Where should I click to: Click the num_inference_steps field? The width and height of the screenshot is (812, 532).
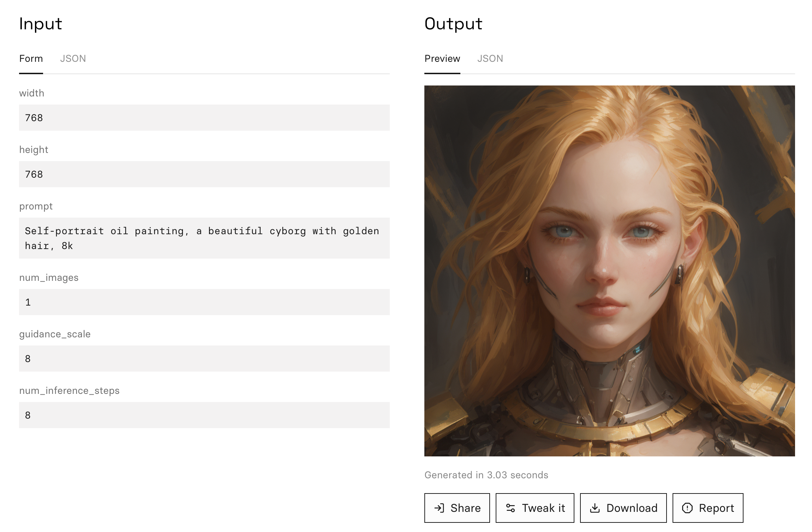(x=204, y=415)
